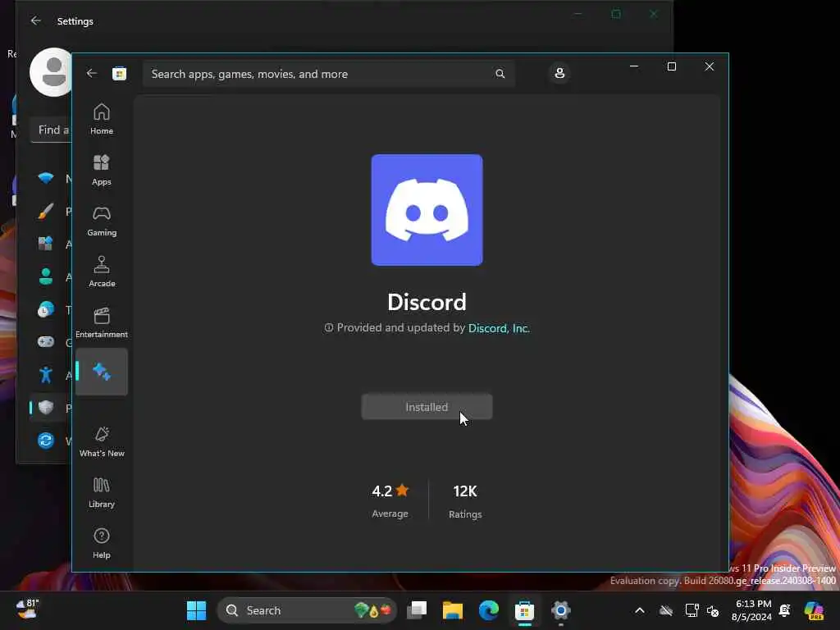Open the Entertainment section in Store sidebar
This screenshot has height=630, width=840.
(101, 322)
